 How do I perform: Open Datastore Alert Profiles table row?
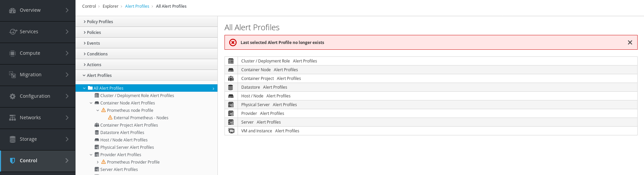tap(431, 87)
